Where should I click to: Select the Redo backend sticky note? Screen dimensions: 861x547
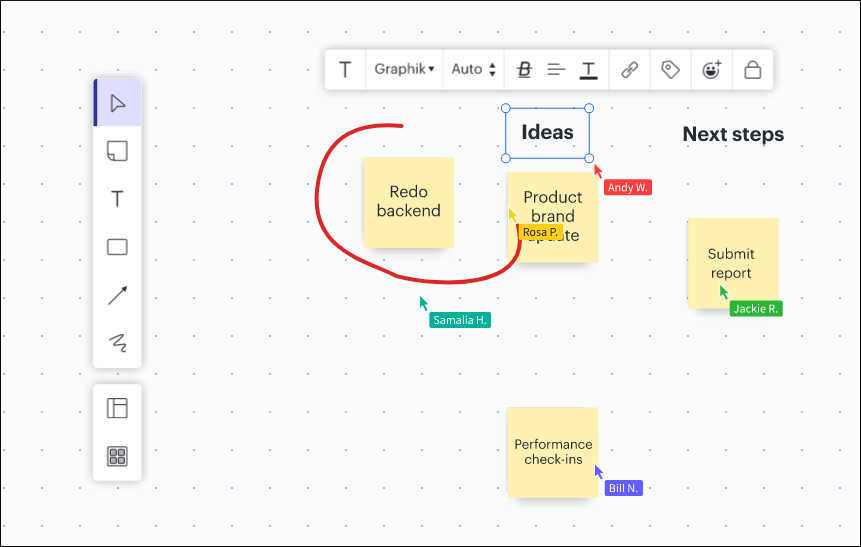click(x=408, y=202)
